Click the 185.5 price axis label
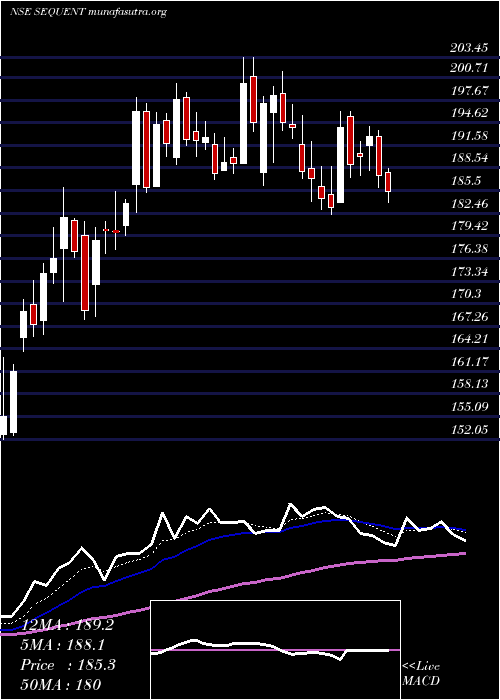Viewport: 500px width, 700px height. (x=465, y=181)
